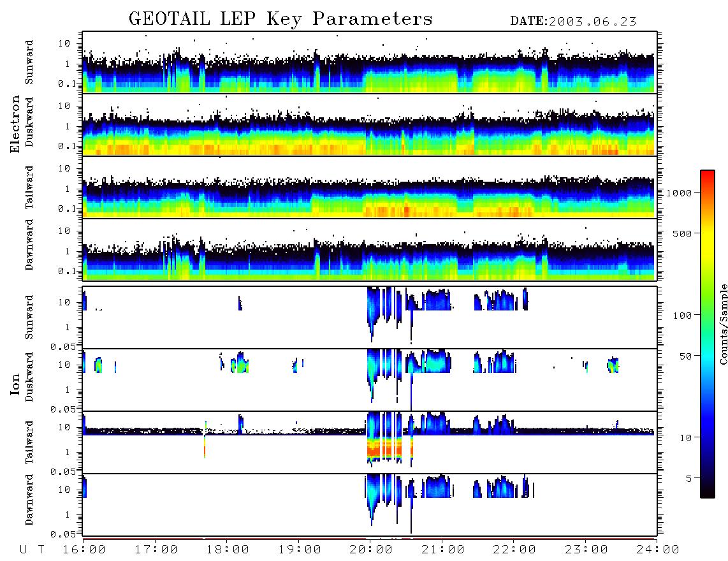Click the 100 colorbar tick value

pyautogui.click(x=683, y=316)
